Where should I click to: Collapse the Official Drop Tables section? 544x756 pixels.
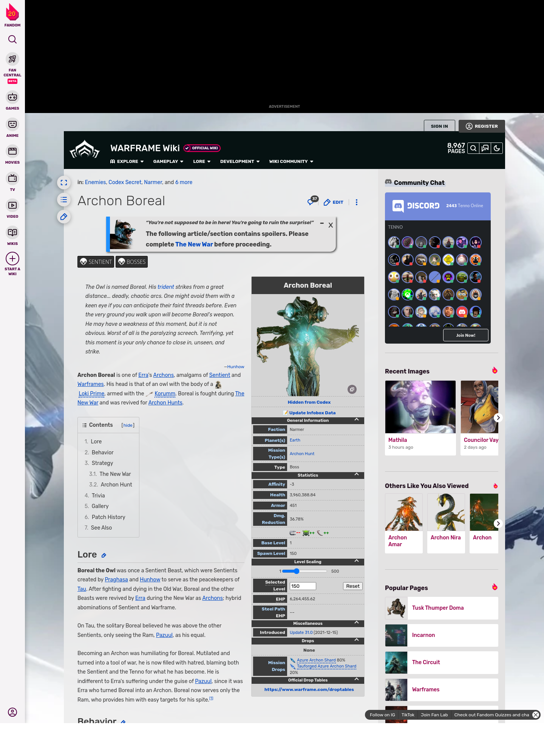pyautogui.click(x=356, y=680)
